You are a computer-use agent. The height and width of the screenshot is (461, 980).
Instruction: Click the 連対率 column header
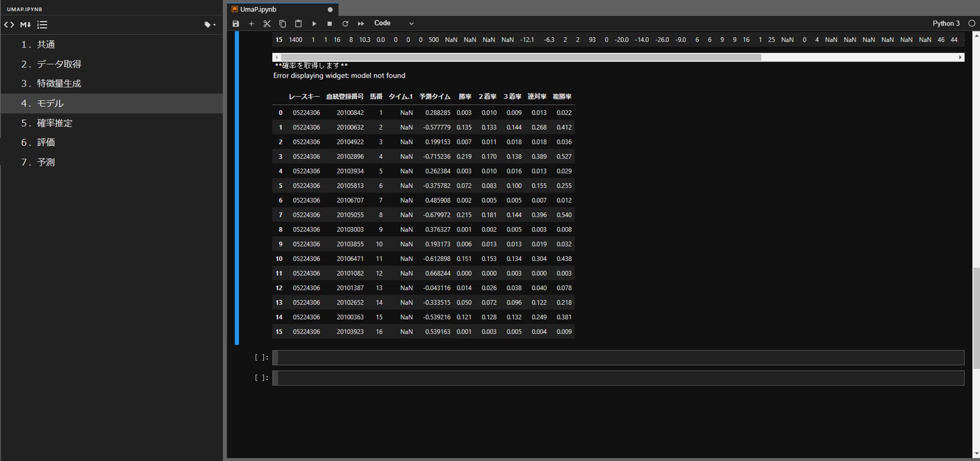[x=537, y=97]
